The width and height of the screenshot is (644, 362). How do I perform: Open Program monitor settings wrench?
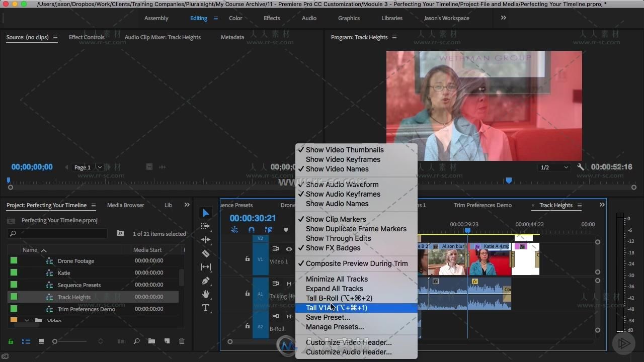[580, 167]
